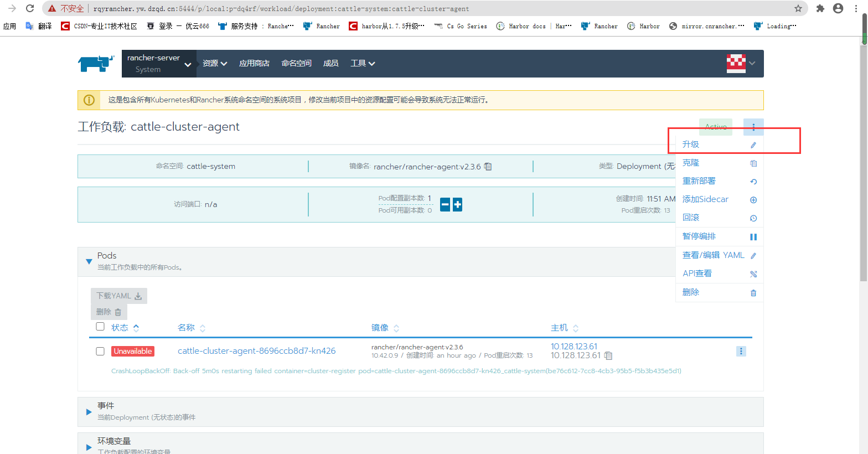Expand the 资源 navigation dropdown
The width and height of the screenshot is (868, 454).
(215, 64)
